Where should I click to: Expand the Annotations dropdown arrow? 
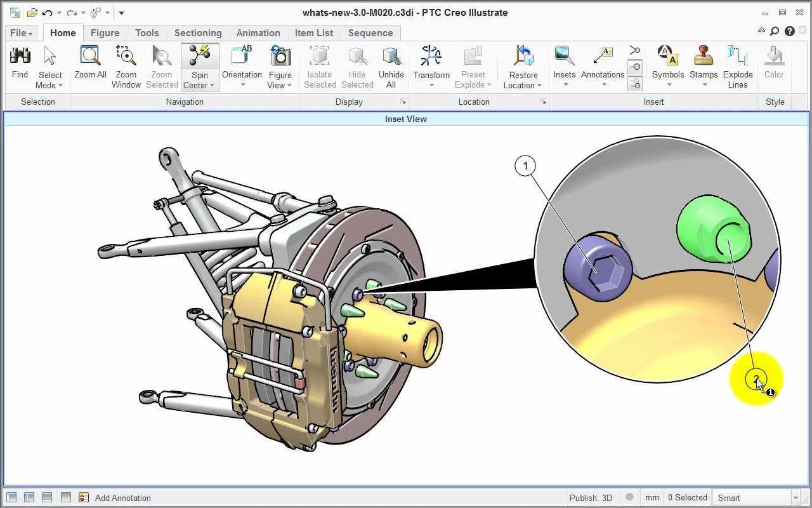(603, 85)
